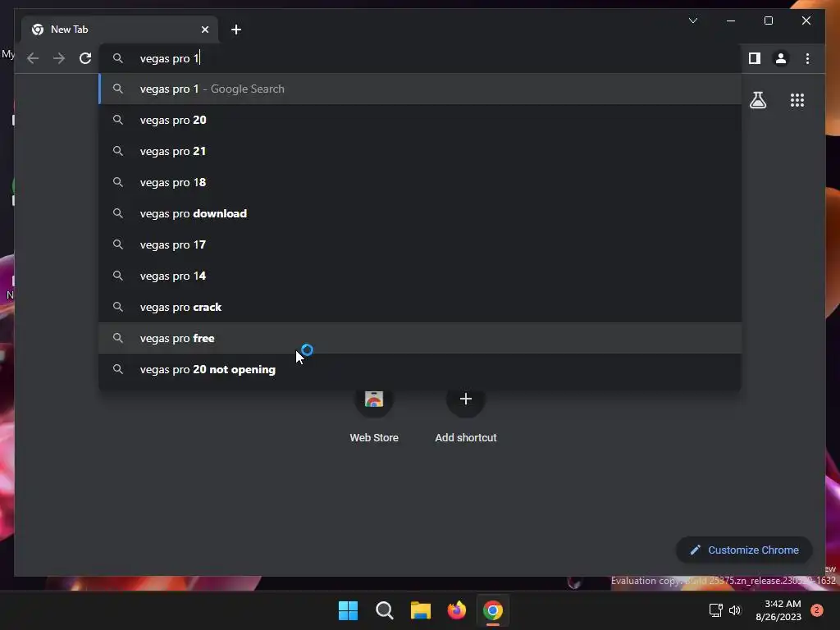Go forward with the forward arrow
This screenshot has height=630, width=840.
coord(59,58)
